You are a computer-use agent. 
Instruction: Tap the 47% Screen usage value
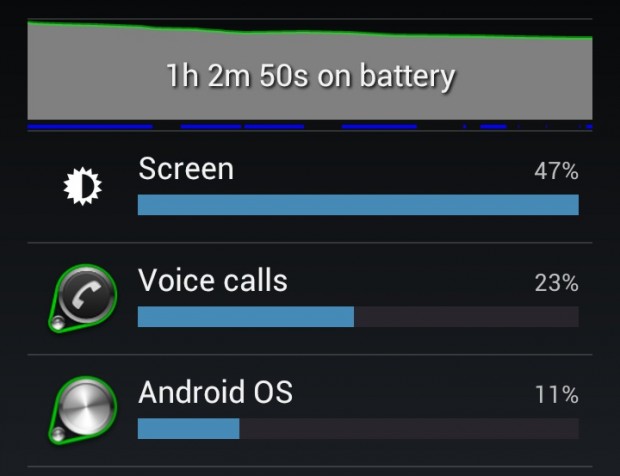coord(556,172)
